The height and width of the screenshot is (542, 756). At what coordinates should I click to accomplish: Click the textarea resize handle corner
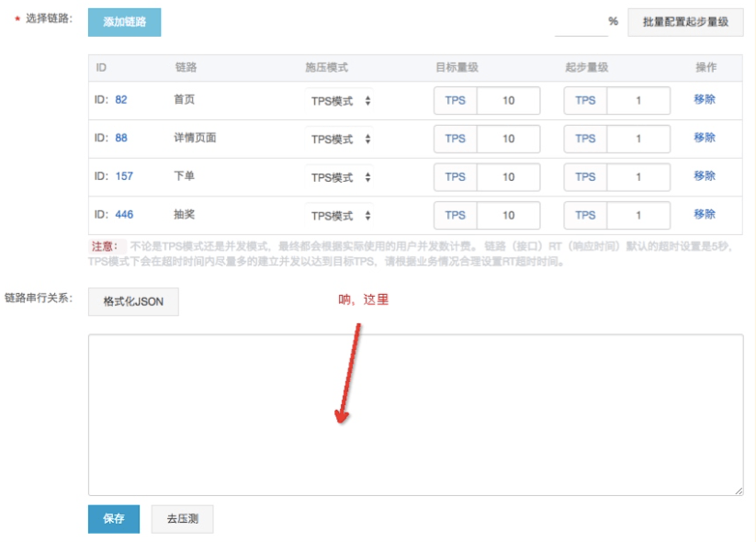coord(739,491)
